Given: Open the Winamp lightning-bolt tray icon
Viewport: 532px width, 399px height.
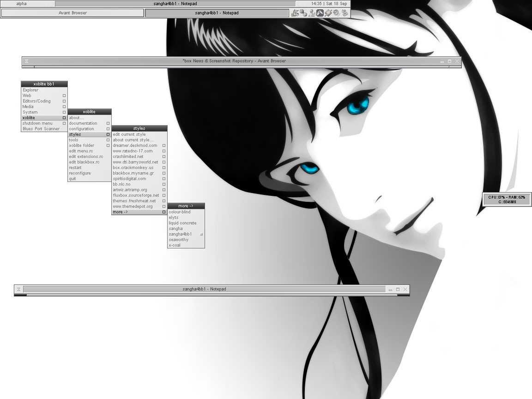Looking at the screenshot, I should [x=328, y=13].
